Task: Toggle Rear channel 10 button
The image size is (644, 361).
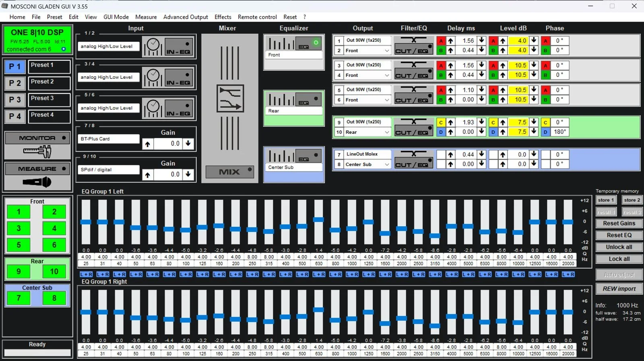Action: coord(54,272)
